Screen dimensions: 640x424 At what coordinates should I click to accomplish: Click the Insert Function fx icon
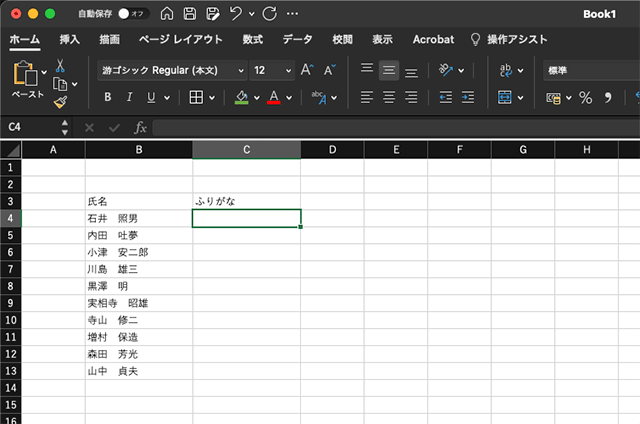140,128
